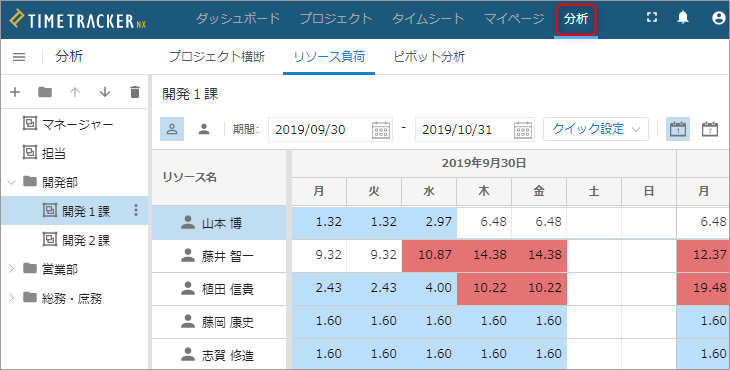730x370 pixels.
Task: Click the hamburger menu icon beside 分析
Action: tap(19, 57)
